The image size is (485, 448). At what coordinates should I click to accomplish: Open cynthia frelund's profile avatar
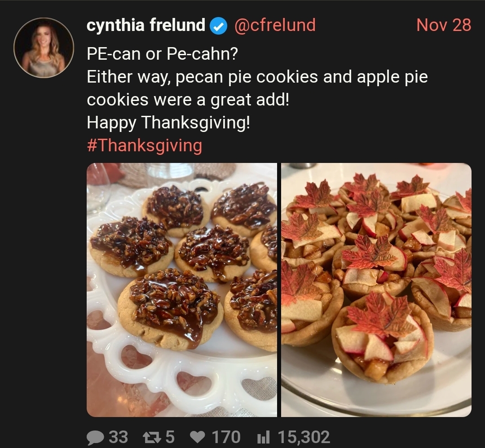tap(44, 48)
